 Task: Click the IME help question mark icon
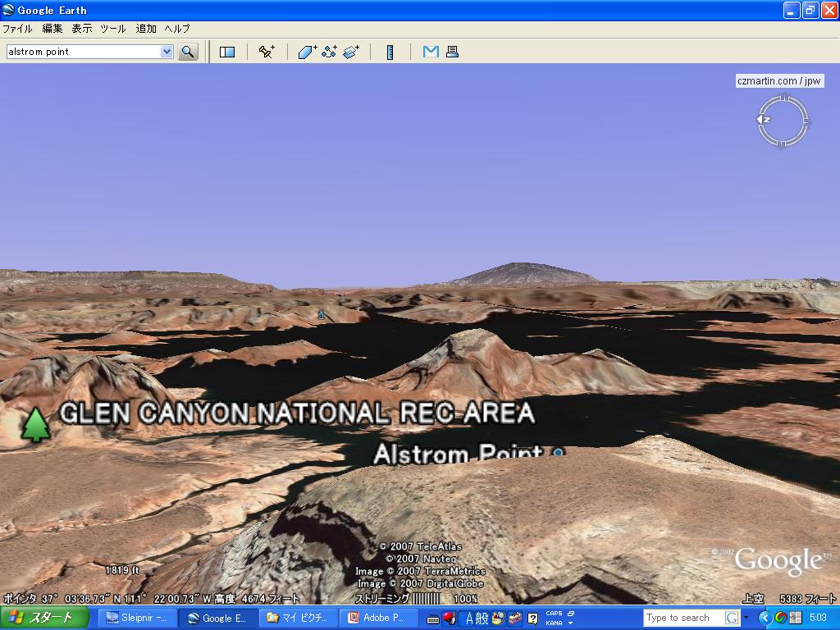532,619
